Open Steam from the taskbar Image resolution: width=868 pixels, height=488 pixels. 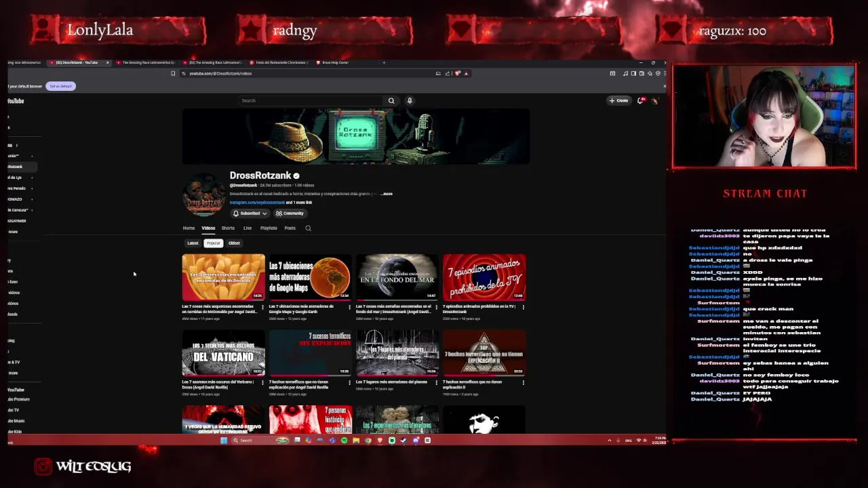(403, 441)
